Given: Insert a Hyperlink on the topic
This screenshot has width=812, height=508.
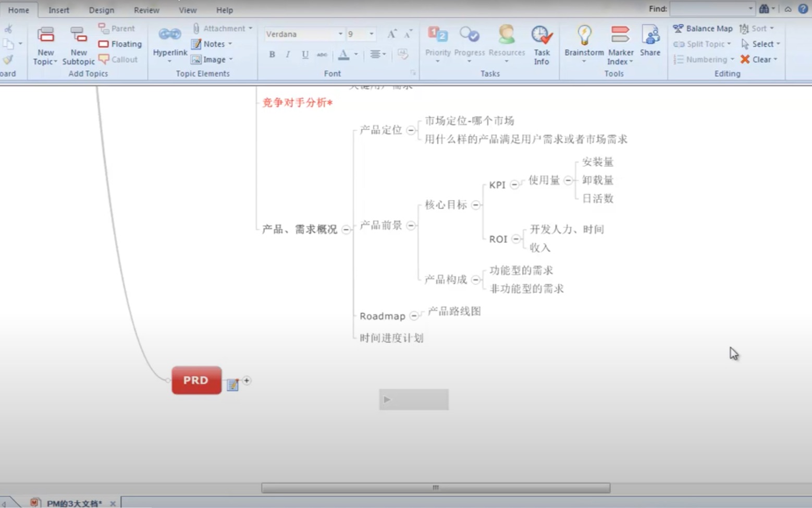Looking at the screenshot, I should [169, 44].
